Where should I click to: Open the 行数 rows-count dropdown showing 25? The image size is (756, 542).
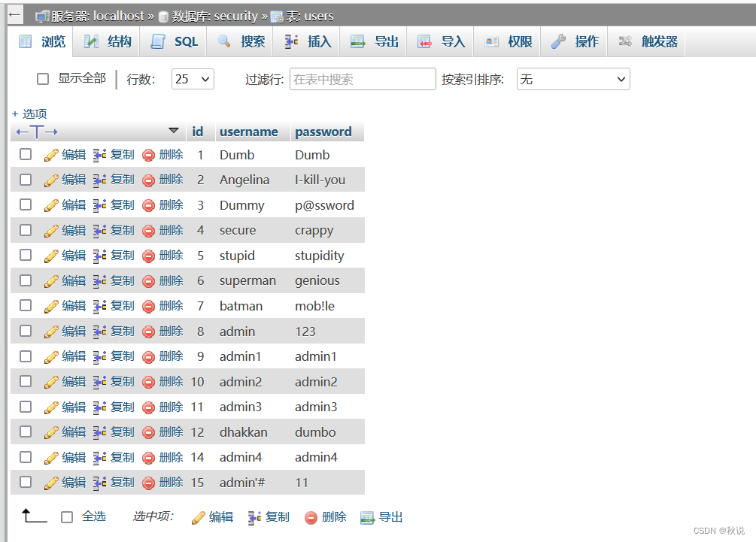coord(193,79)
